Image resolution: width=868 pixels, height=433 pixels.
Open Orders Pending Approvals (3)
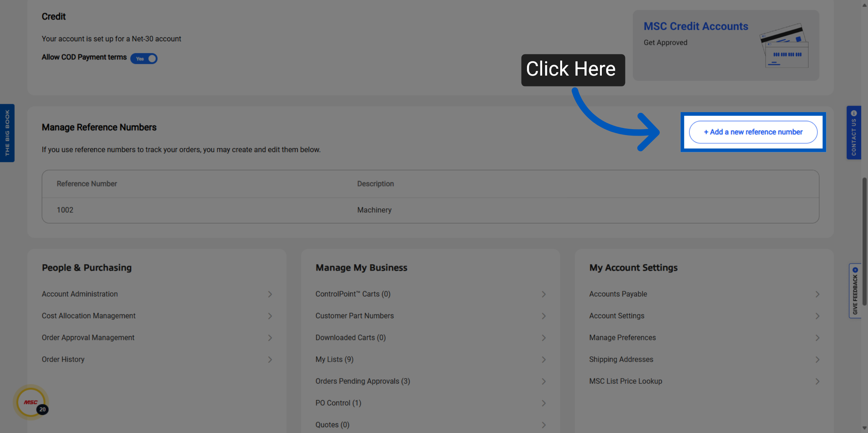point(362,381)
